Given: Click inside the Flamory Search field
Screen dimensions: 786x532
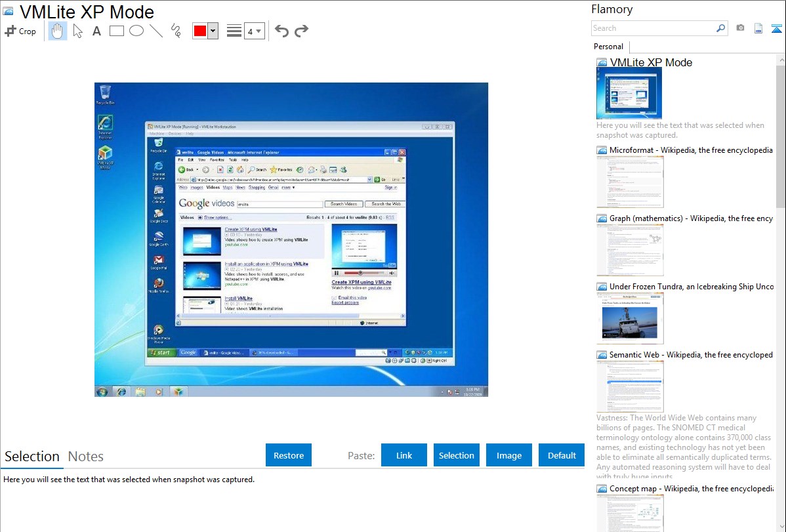Looking at the screenshot, I should (x=652, y=28).
